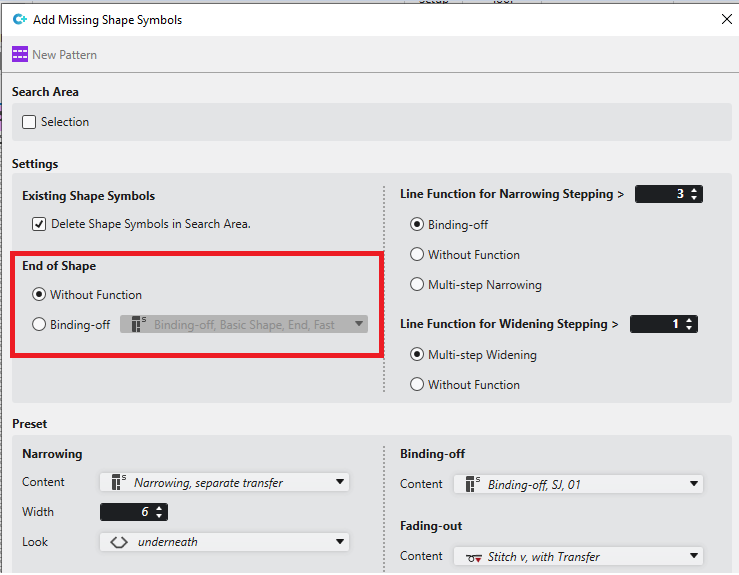
Task: Decrease the Widening Stepping value
Action: point(689,328)
